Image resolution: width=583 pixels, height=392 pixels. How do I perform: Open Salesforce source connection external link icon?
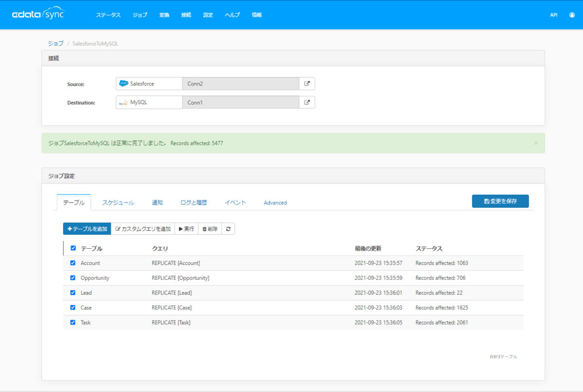click(x=307, y=84)
